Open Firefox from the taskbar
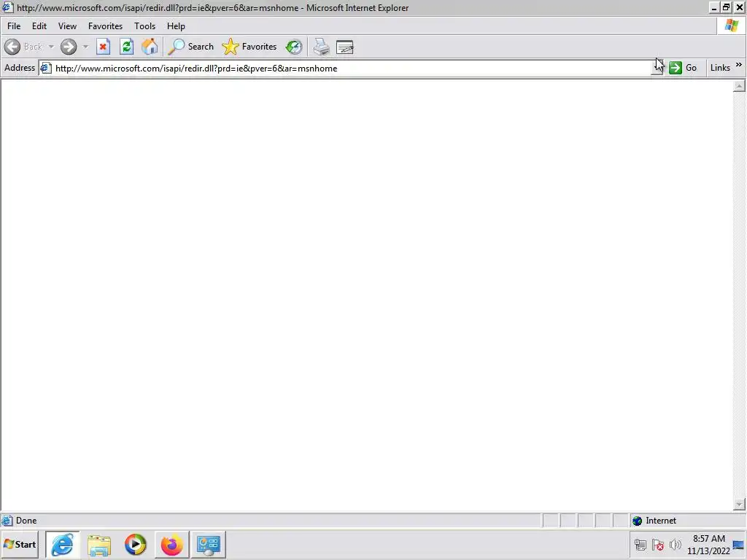 point(171,545)
